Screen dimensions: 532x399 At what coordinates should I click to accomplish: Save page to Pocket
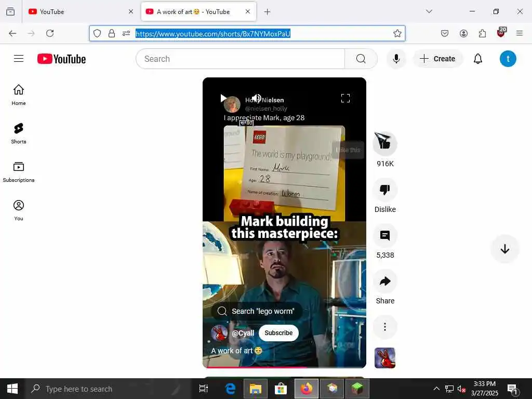pos(445,33)
